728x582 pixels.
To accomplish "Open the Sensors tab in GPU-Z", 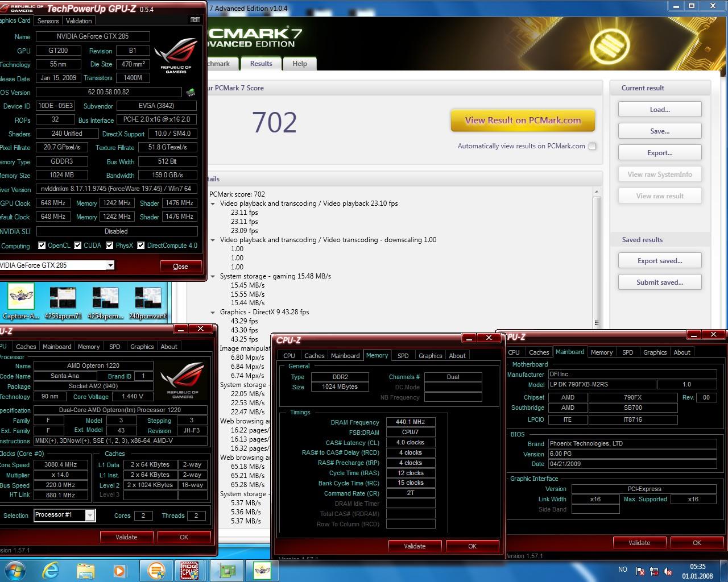I will (x=48, y=20).
